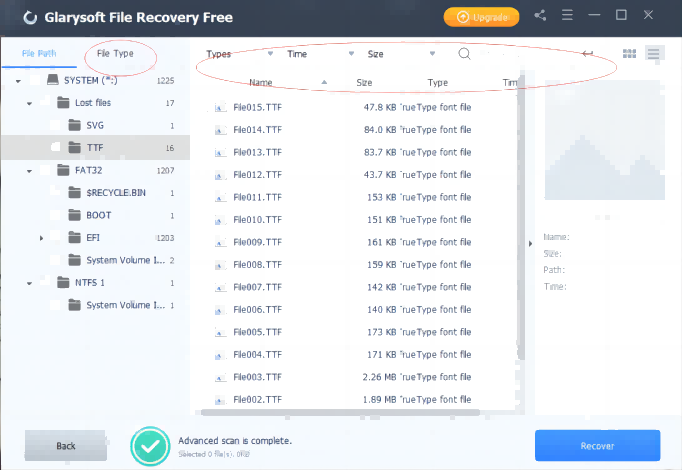Image resolution: width=682 pixels, height=470 pixels.
Task: Click the File013.TTF file icon
Action: coord(221,153)
